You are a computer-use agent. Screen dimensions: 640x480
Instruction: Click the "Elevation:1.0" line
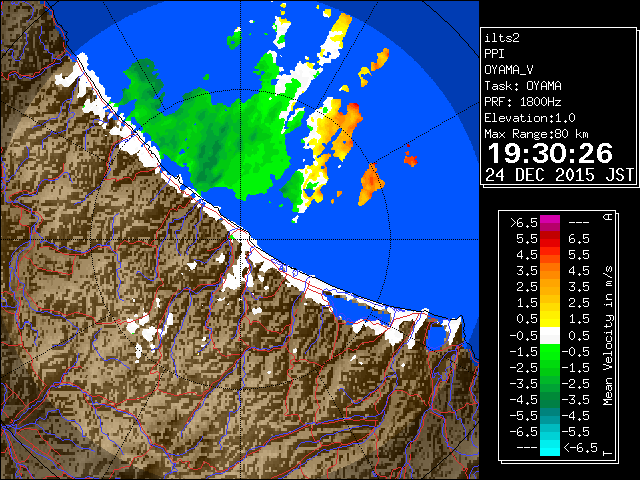click(x=530, y=118)
